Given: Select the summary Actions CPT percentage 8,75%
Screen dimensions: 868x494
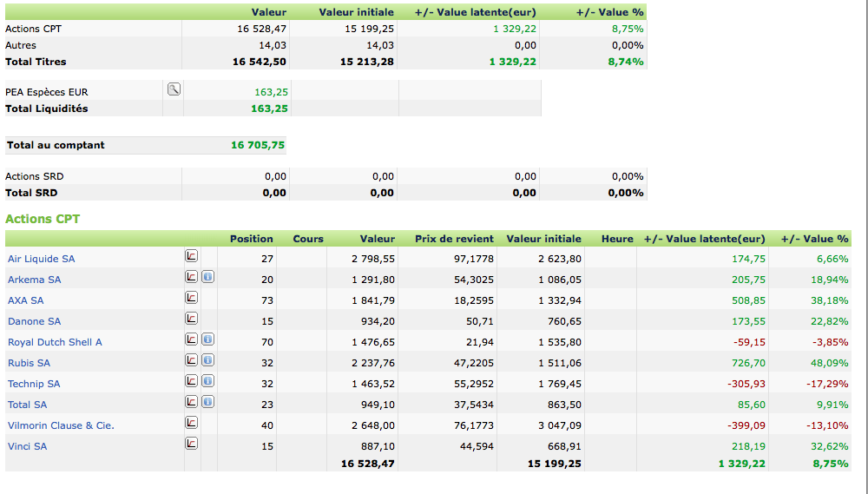Looking at the screenshot, I should tap(628, 29).
